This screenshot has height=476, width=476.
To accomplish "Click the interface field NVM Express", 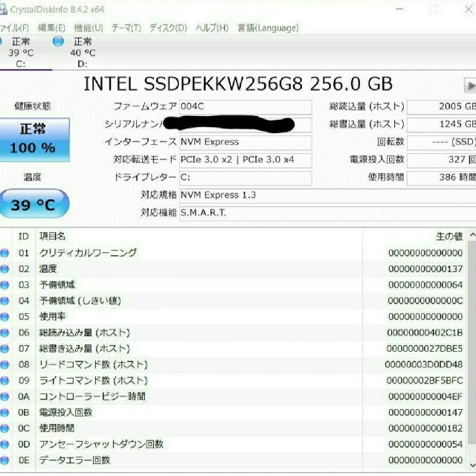I will pos(245,142).
